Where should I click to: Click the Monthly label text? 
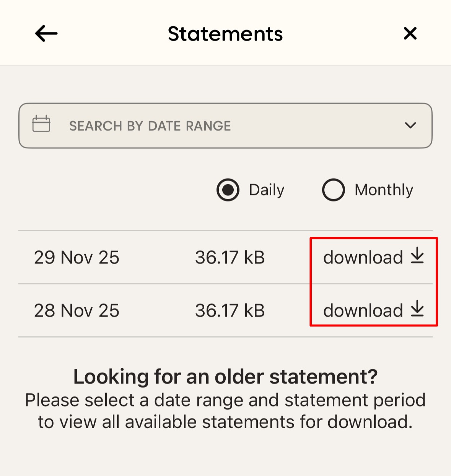coord(384,190)
